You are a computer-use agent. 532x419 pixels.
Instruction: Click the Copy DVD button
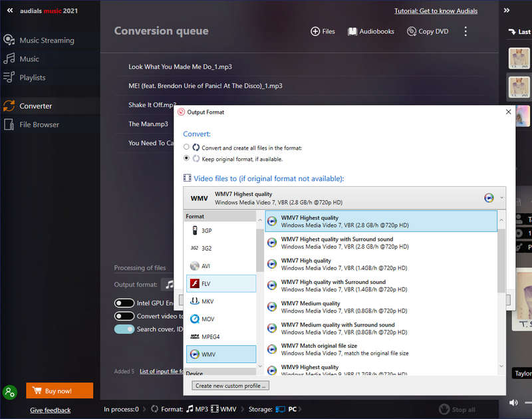point(428,31)
